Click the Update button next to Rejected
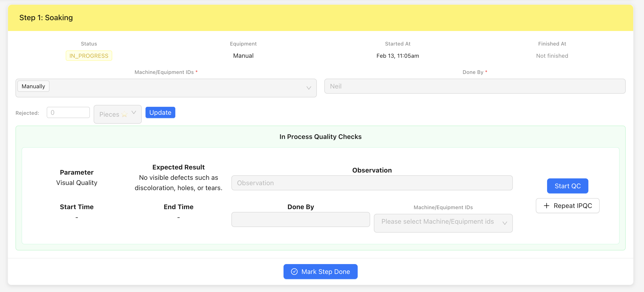Viewport: 644px width, 292px height. [160, 112]
